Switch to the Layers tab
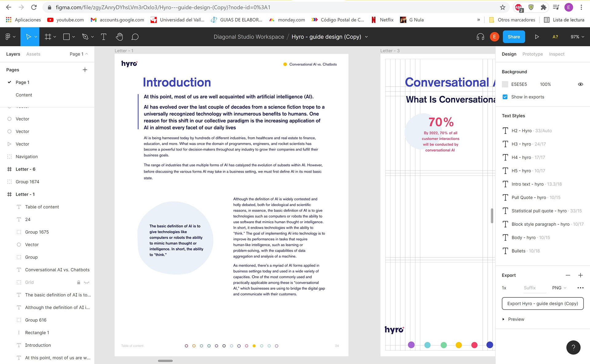The image size is (590, 364). [13, 54]
